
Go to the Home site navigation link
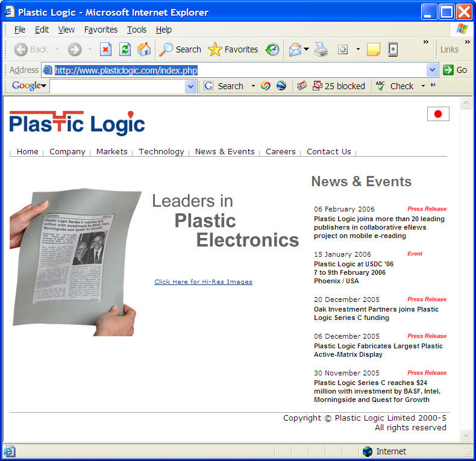pos(27,151)
